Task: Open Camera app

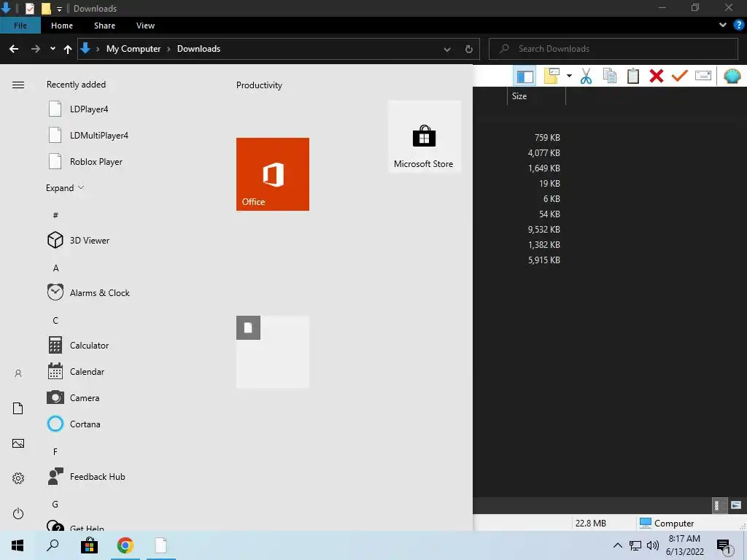Action: point(74,397)
